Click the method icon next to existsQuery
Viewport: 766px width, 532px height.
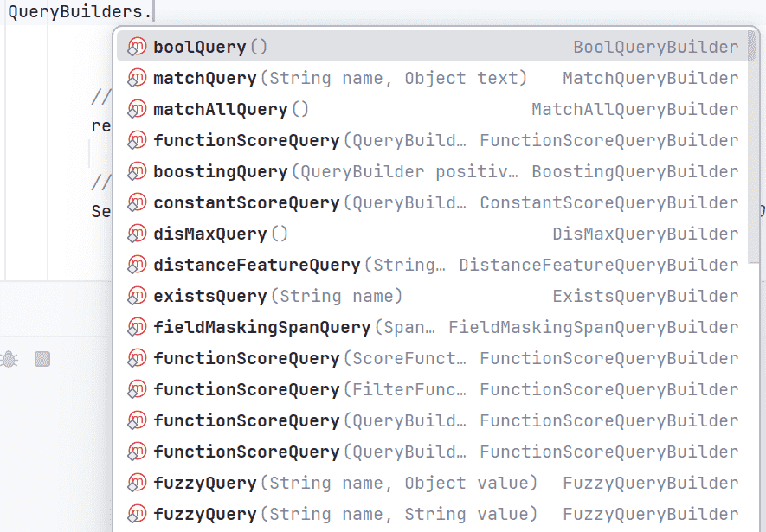[137, 297]
